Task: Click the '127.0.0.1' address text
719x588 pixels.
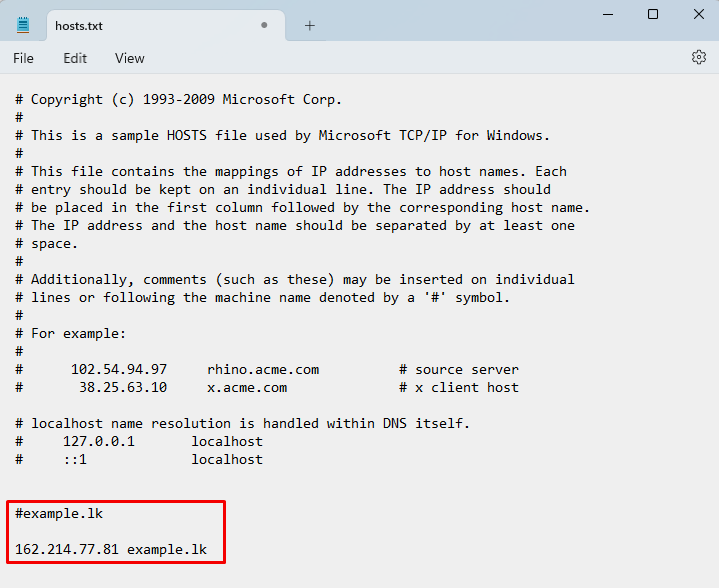Action: pyautogui.click(x=99, y=441)
